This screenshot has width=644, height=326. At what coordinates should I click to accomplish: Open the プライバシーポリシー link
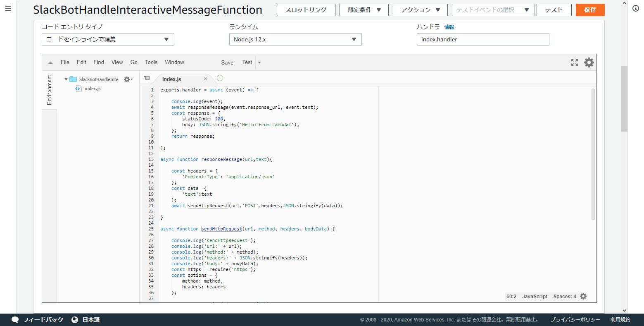[575, 320]
